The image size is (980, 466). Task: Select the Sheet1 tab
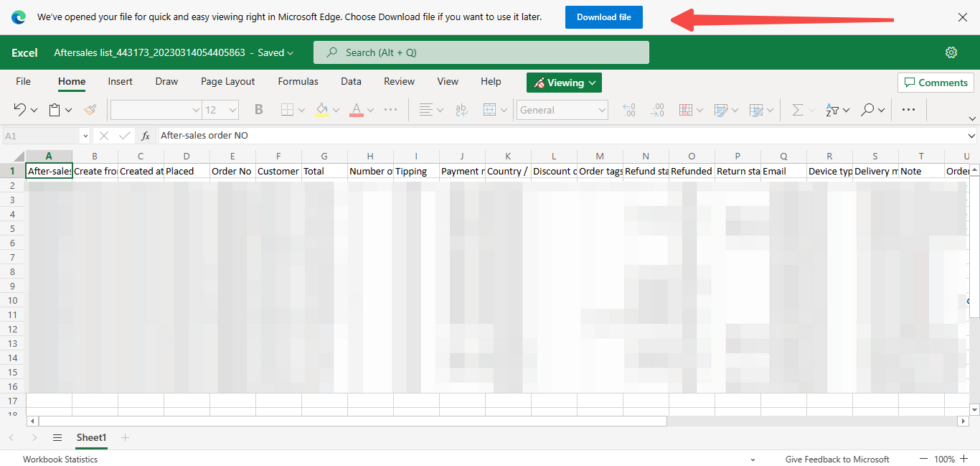tap(91, 437)
